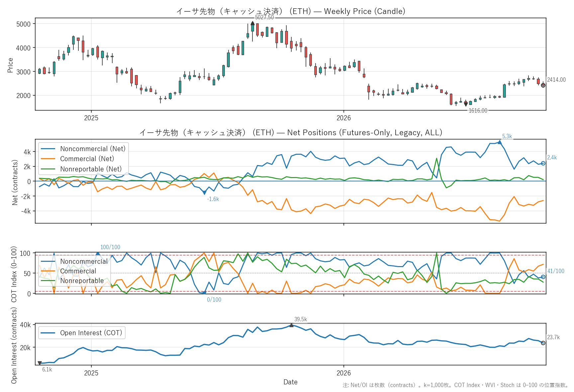Click the 1616.00 price low label
The height and width of the screenshot is (392, 574).
[x=478, y=111]
